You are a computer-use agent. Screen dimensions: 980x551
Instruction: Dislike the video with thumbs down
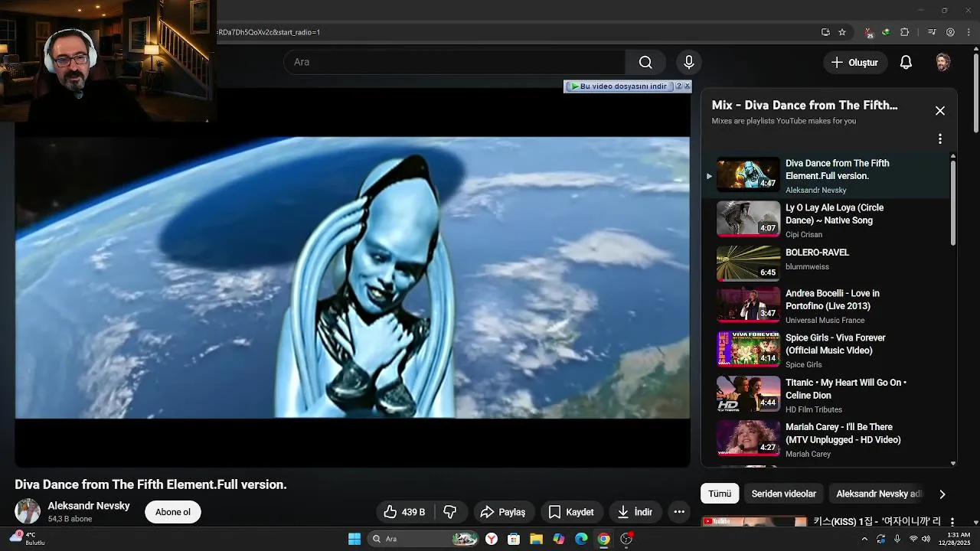tap(450, 512)
